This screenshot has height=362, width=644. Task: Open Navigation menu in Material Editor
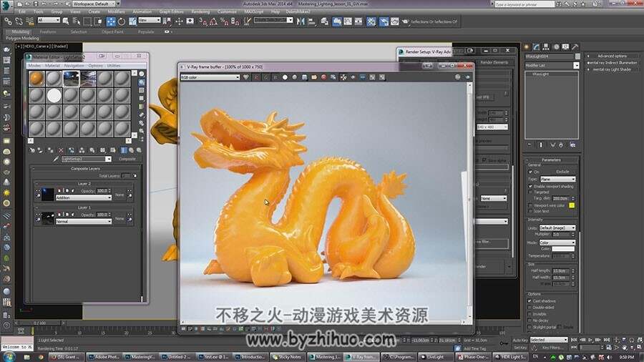74,66
